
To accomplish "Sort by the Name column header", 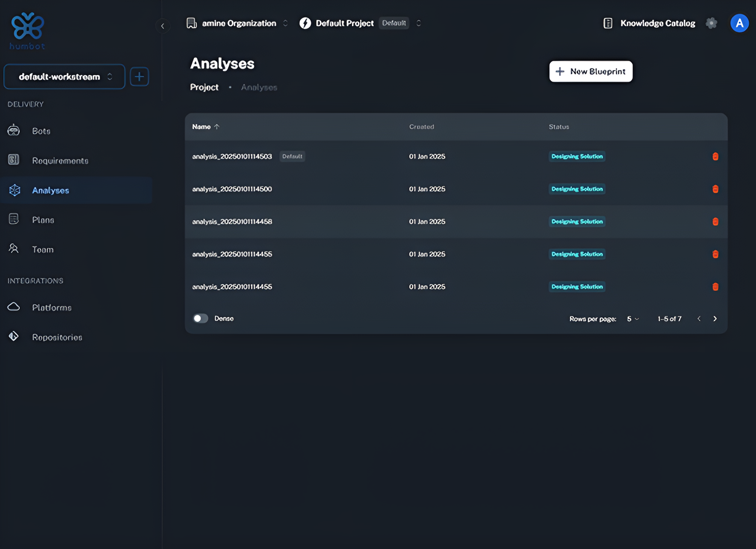I will point(201,127).
